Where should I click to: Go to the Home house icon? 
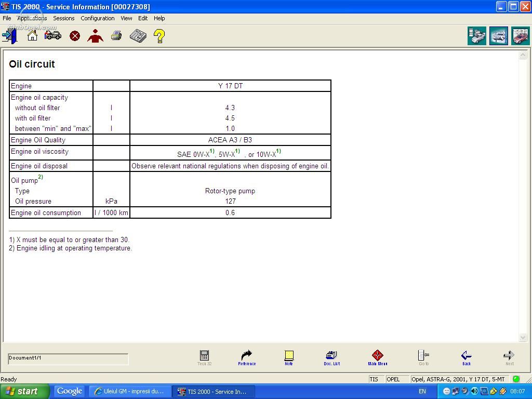click(32, 35)
